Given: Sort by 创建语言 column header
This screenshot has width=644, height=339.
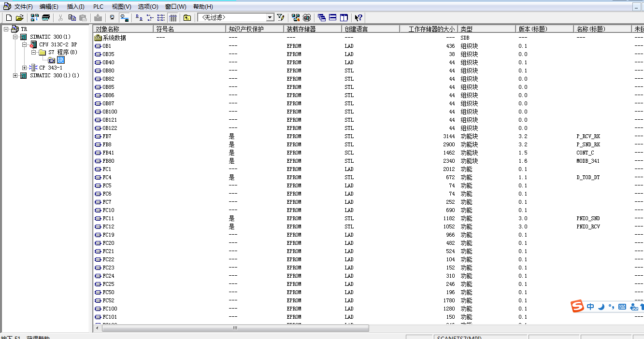Looking at the screenshot, I should click(371, 29).
